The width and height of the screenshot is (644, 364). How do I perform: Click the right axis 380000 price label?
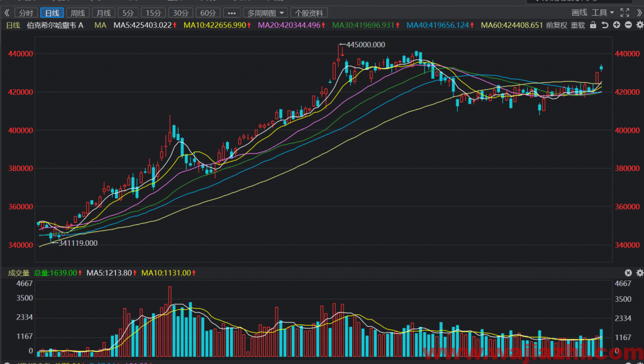(x=627, y=168)
